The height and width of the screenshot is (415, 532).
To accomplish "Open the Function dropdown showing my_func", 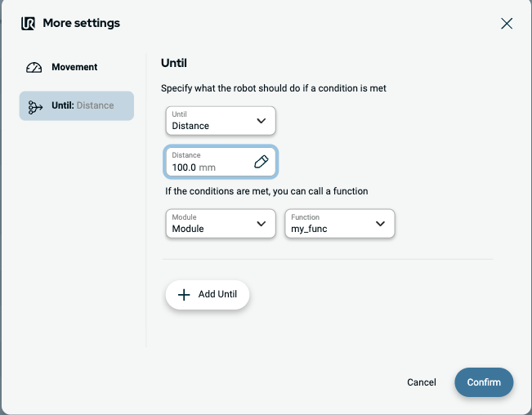I will (339, 224).
